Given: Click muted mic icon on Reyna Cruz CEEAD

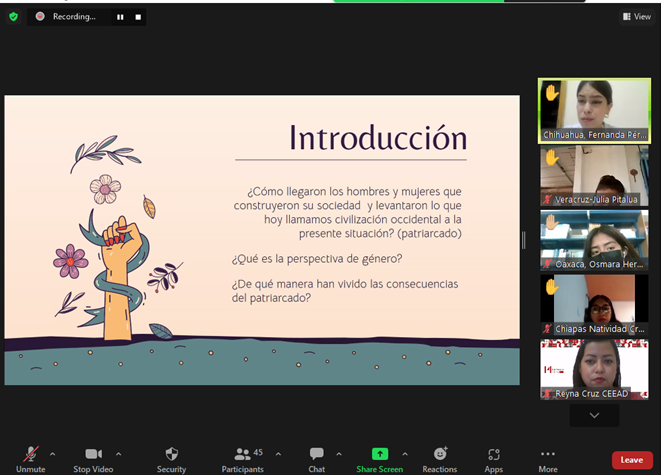Looking at the screenshot, I should coord(547,394).
